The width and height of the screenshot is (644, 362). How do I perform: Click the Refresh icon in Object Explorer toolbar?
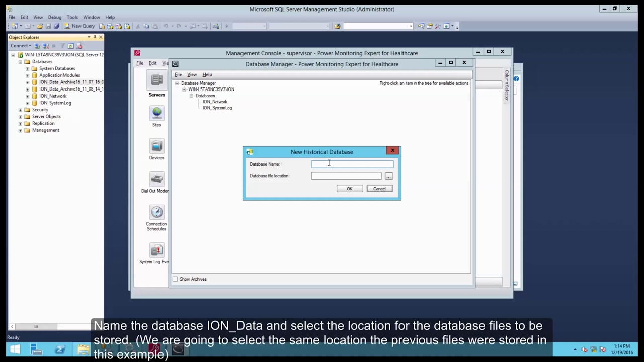(70, 46)
